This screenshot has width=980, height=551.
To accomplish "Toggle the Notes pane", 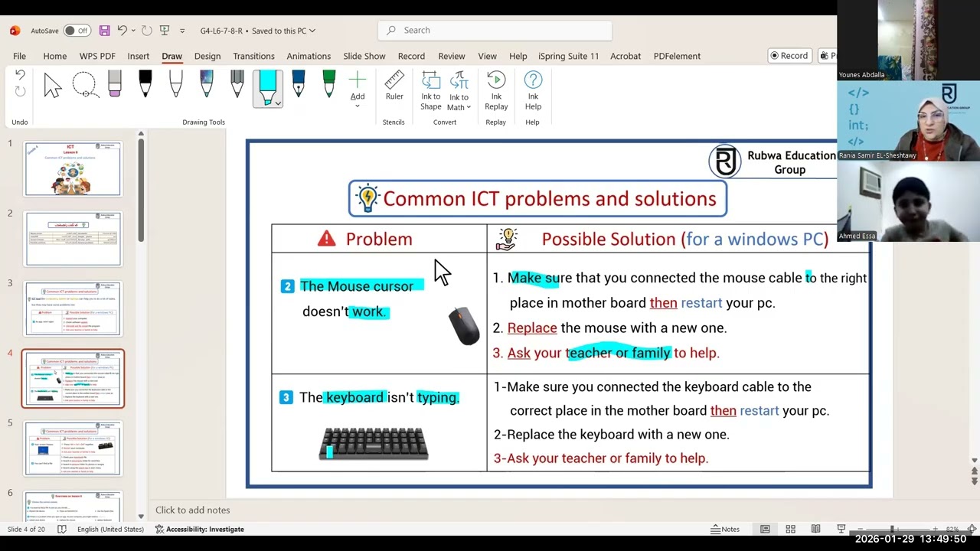I will [725, 529].
